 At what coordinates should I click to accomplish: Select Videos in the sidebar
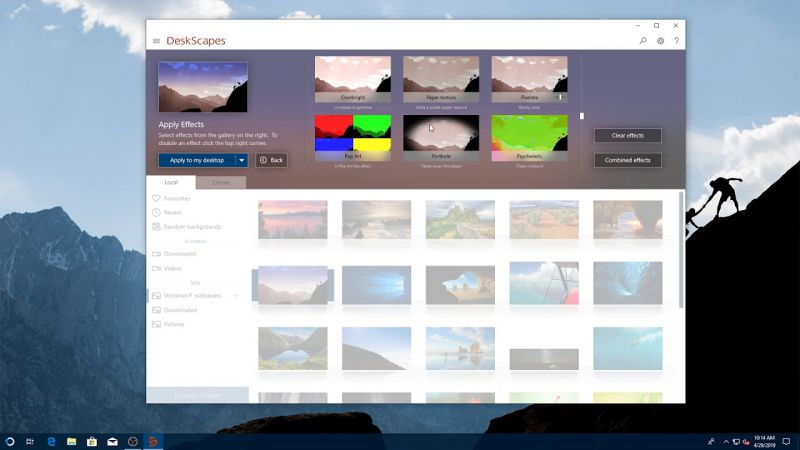coord(172,268)
